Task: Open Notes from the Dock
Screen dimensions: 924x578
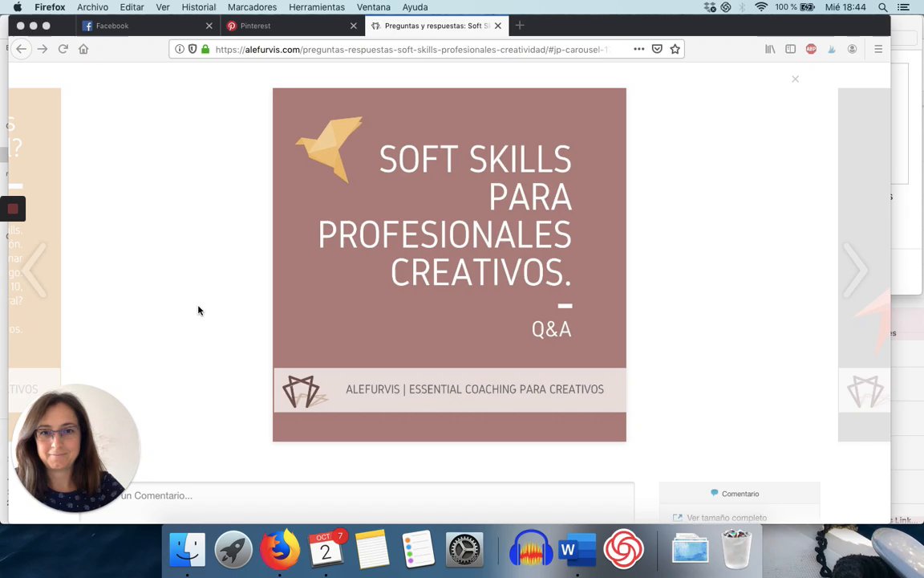Action: [x=372, y=549]
